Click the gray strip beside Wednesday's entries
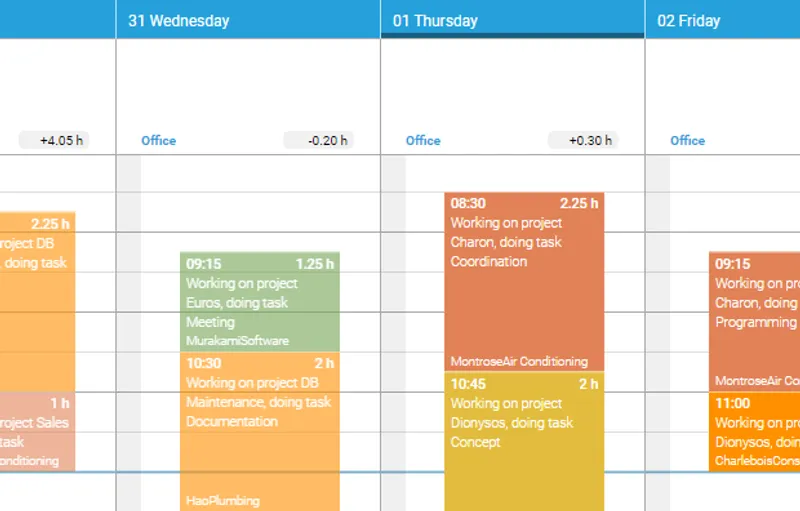This screenshot has width=800, height=511. [129, 330]
